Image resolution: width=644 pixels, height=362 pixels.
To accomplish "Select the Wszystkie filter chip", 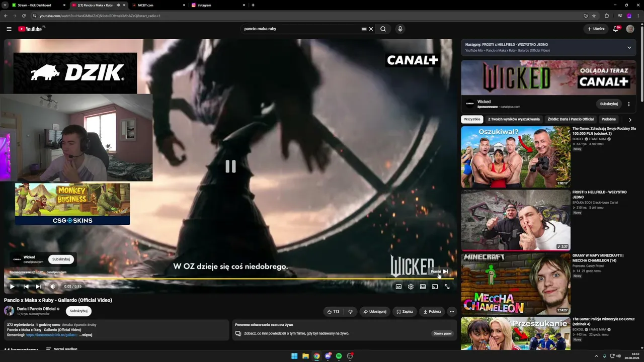I will click(472, 120).
